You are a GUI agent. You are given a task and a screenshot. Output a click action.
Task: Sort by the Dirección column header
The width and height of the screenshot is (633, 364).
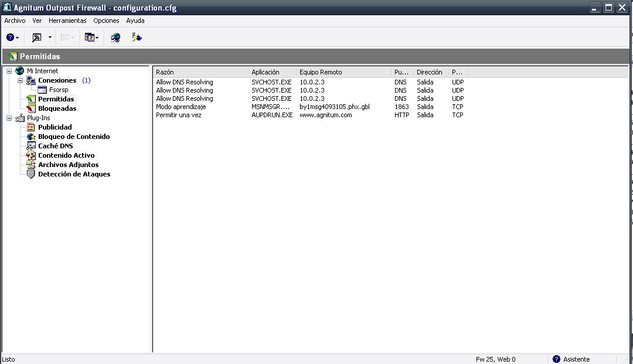(431, 72)
